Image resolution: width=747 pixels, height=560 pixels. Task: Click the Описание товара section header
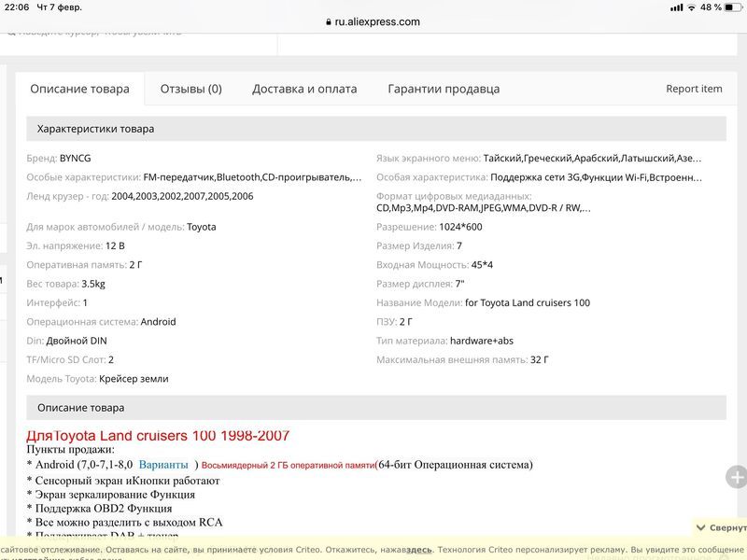click(376, 408)
